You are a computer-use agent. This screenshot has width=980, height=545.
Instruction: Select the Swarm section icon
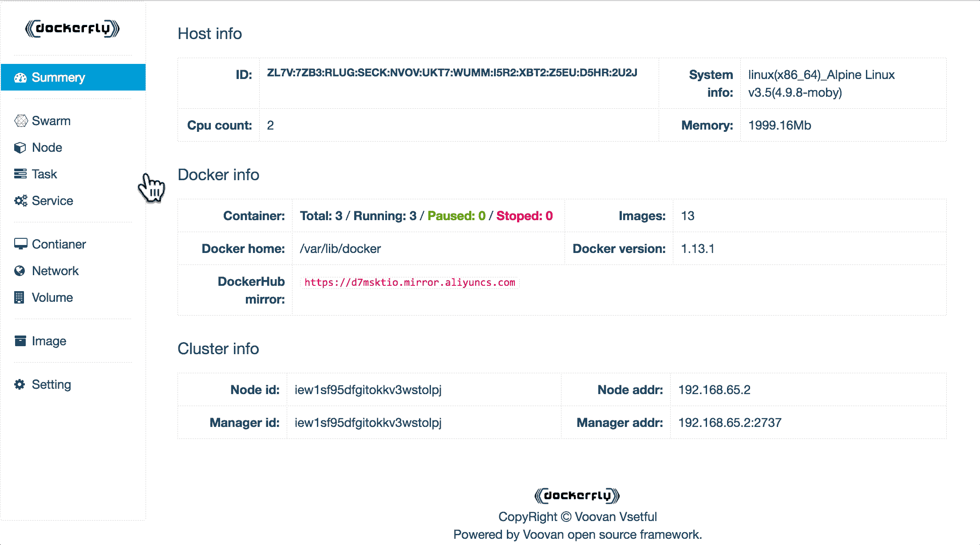pos(20,120)
